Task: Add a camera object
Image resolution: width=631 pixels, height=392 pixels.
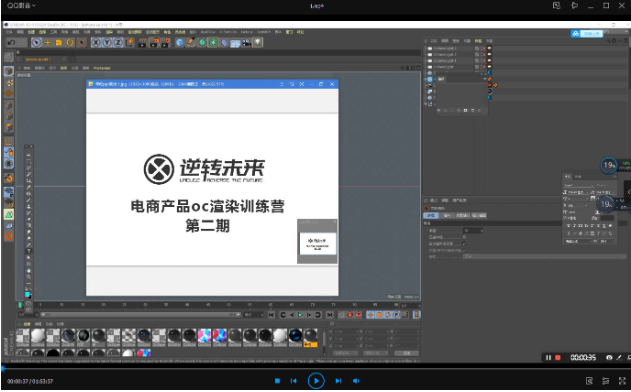Action: (246, 43)
